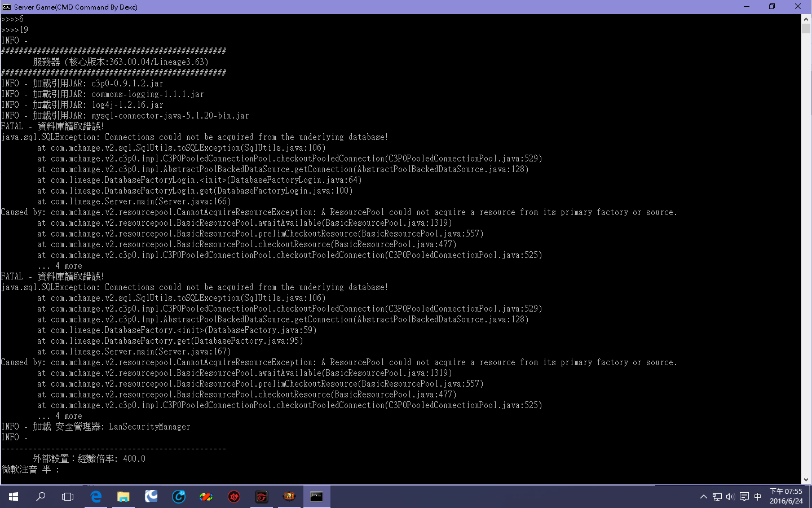The height and width of the screenshot is (508, 812).
Task: Open File Explorer from the taskbar
Action: (123, 497)
